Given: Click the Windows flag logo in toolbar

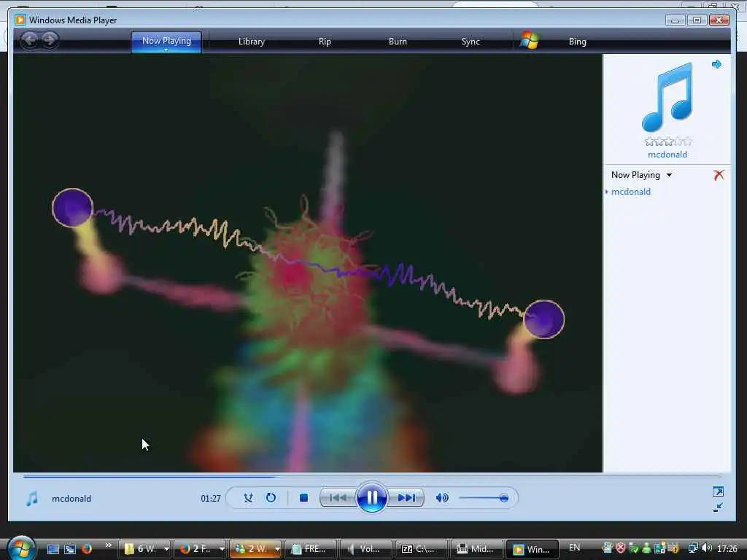Looking at the screenshot, I should point(530,41).
